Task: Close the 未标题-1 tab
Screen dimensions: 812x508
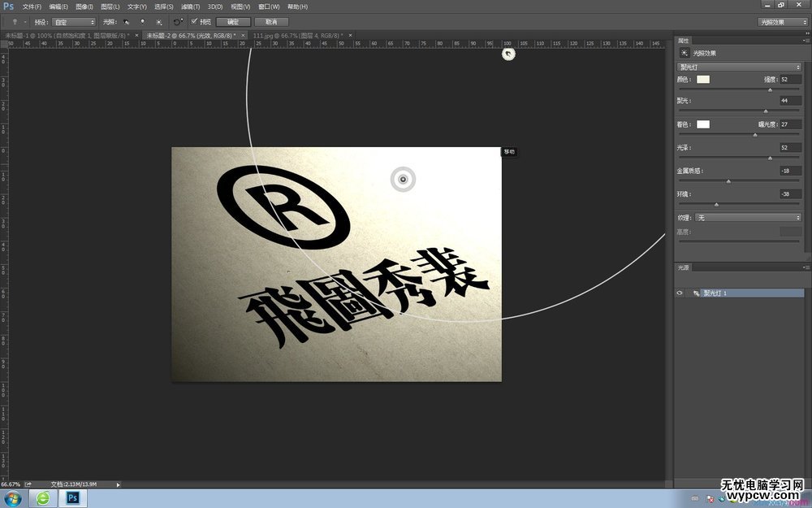Action: [x=136, y=35]
